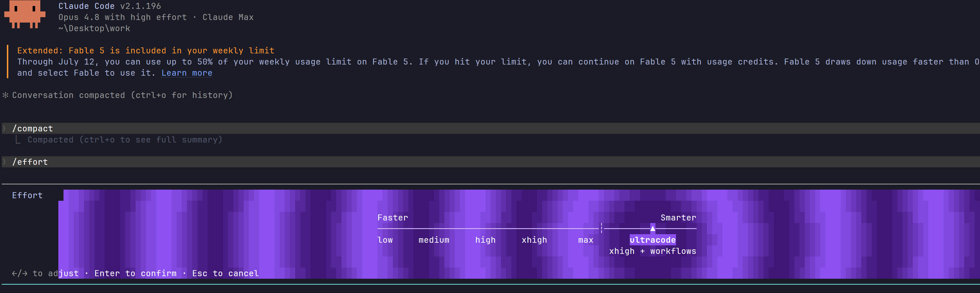
Task: Click the dashed divider on the effort slider
Action: pyautogui.click(x=601, y=228)
